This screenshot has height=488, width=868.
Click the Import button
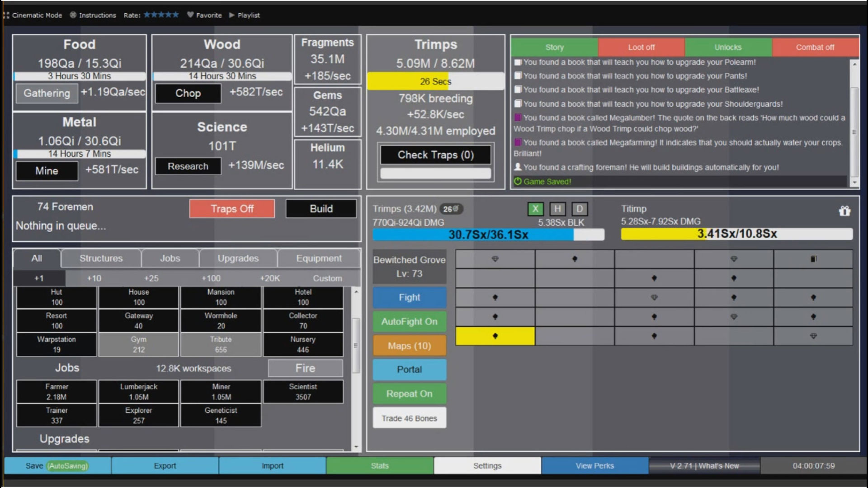click(272, 465)
